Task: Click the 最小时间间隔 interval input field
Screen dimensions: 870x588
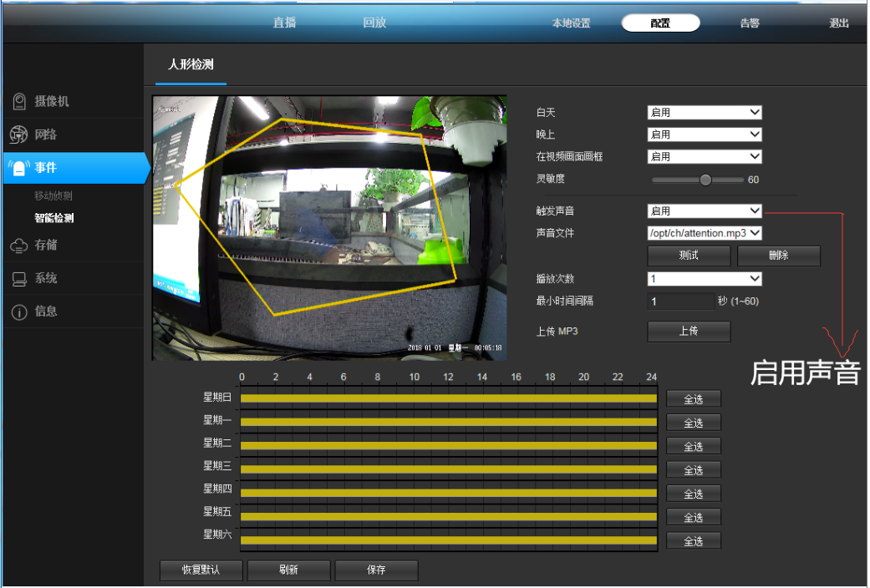Action: point(680,302)
